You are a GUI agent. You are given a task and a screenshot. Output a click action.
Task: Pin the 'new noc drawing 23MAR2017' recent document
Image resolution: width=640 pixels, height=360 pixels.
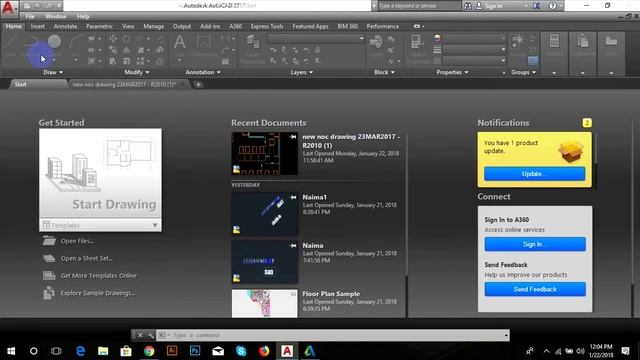(293, 137)
